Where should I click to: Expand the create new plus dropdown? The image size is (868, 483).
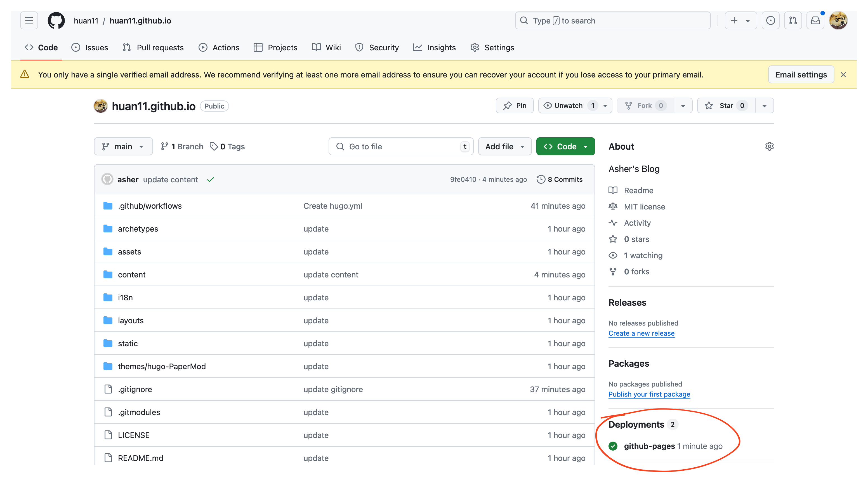[x=741, y=21]
